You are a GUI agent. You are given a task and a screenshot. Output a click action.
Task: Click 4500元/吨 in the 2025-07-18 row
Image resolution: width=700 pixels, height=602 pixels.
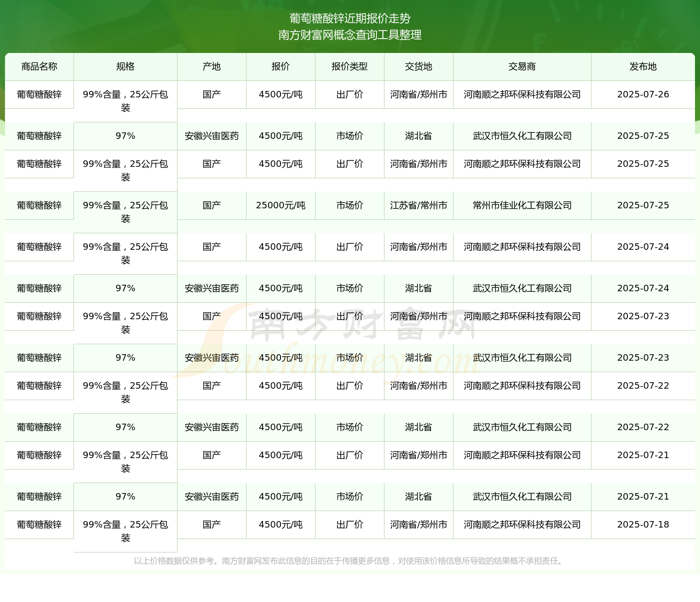point(280,525)
